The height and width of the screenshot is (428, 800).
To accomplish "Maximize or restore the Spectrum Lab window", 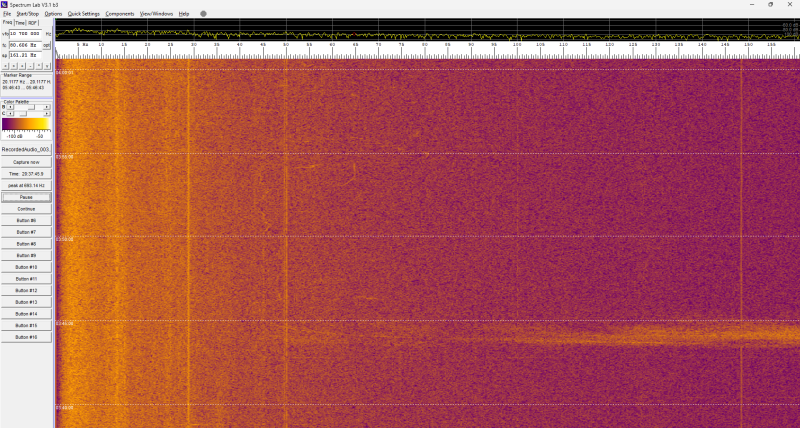I will [x=770, y=5].
